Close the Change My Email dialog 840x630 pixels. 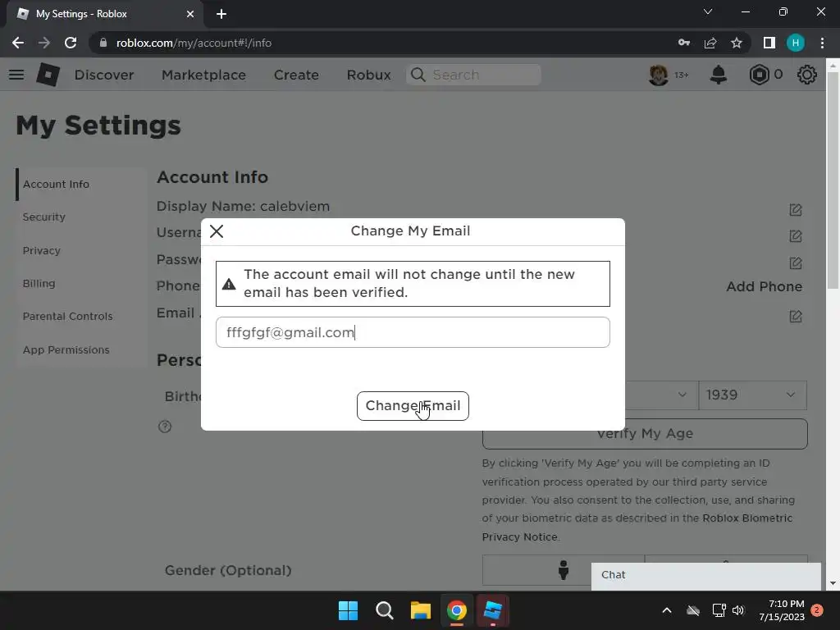[x=217, y=231]
